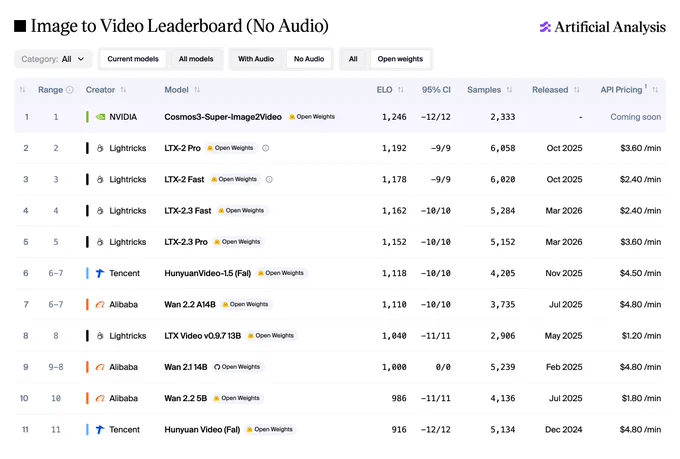Click the info icon beside LTX-2 Fast
The image size is (680, 459).
coord(269,179)
